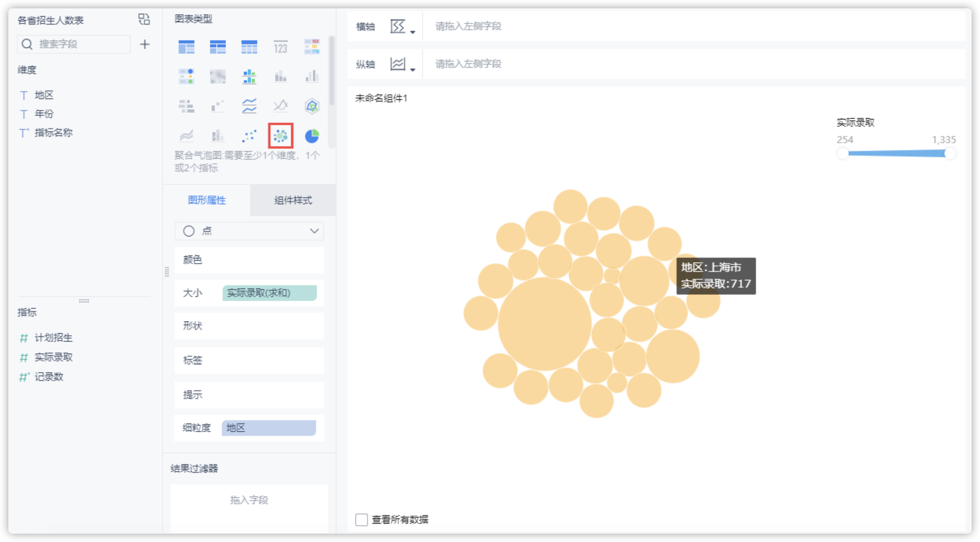Select the aggregated bubble chart icon

tap(280, 136)
